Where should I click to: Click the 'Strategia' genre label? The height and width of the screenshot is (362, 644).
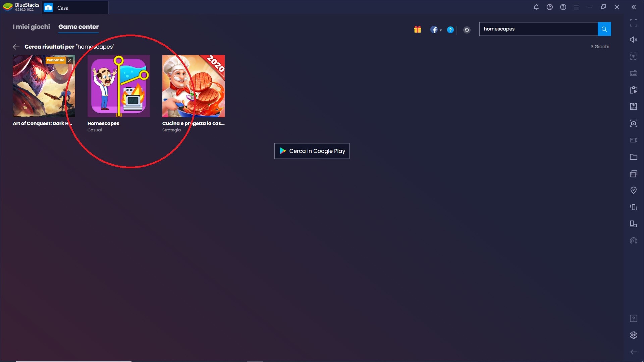click(171, 130)
